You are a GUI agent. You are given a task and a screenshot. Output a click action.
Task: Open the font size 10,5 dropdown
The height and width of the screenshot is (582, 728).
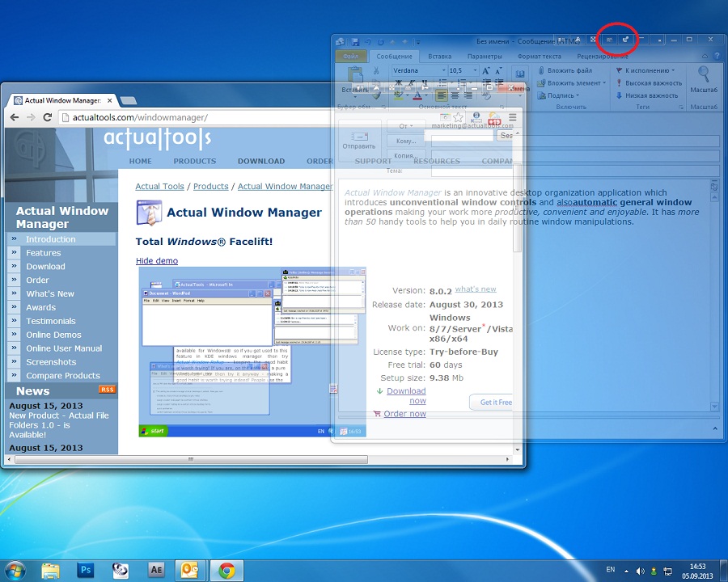point(476,70)
